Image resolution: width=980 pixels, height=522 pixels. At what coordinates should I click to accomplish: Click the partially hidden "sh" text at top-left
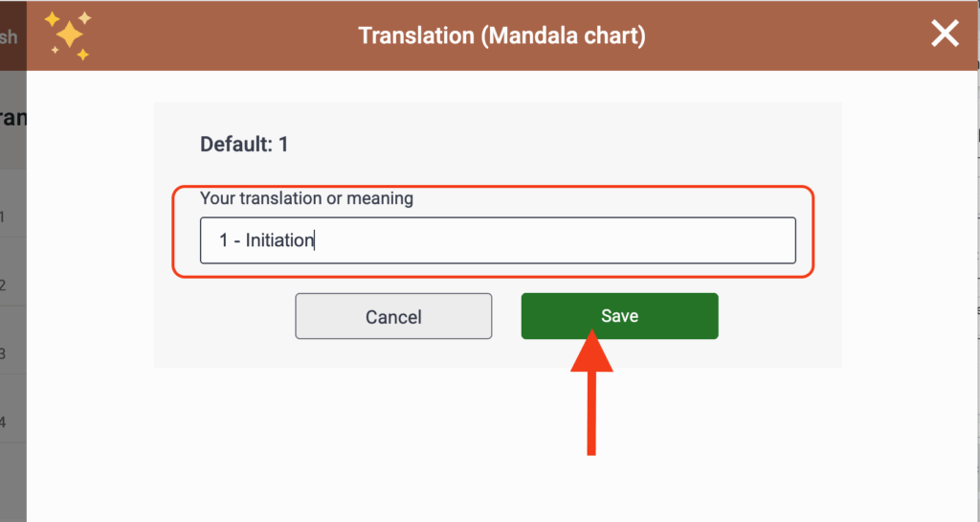pyautogui.click(x=9, y=37)
